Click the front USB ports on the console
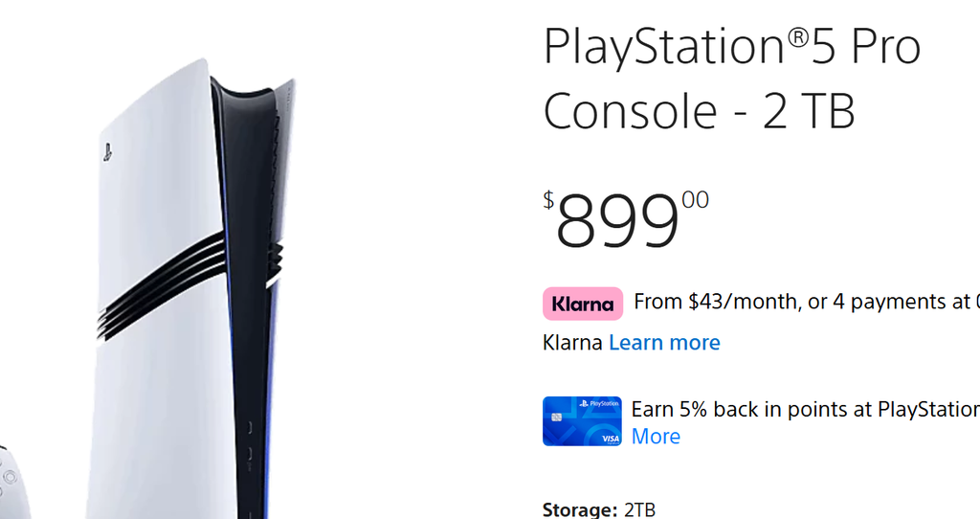 tap(249, 446)
